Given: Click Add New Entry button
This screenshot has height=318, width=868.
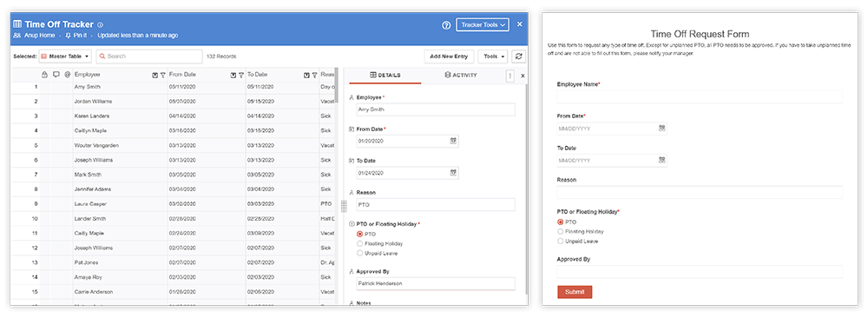Looking at the screenshot, I should pos(449,56).
